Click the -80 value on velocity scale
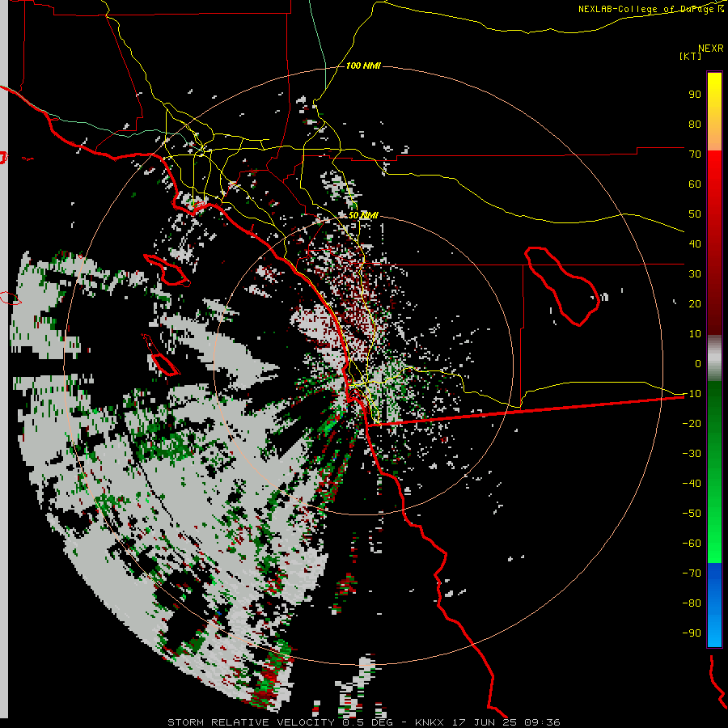 click(x=692, y=603)
